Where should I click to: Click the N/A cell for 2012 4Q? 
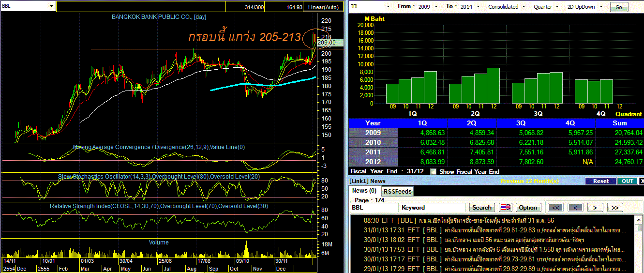pyautogui.click(x=570, y=162)
